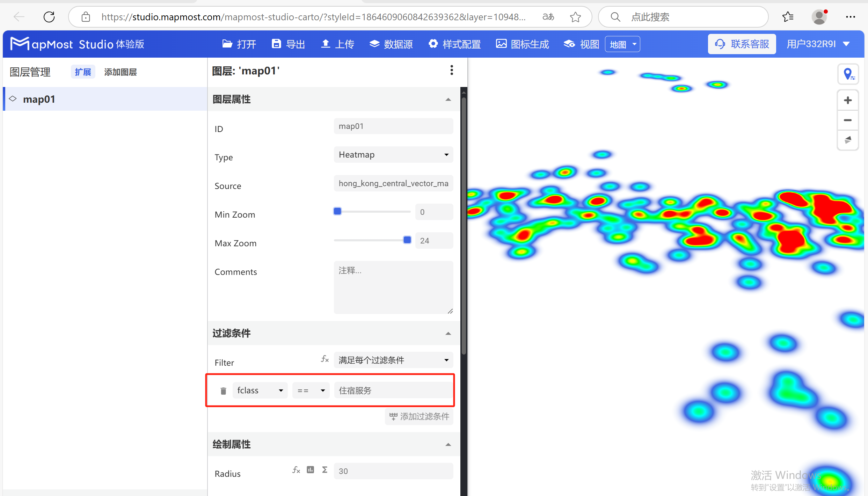The width and height of the screenshot is (868, 496).
Task: Click the sigma aggregation icon near Radius
Action: click(324, 470)
